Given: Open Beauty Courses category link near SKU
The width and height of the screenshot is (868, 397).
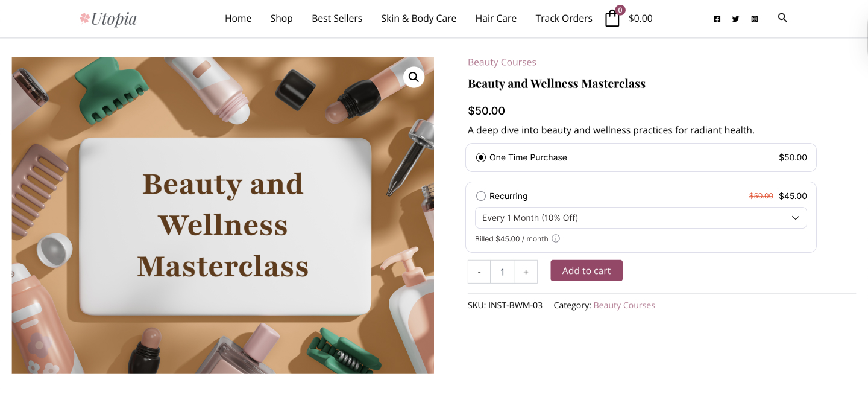Looking at the screenshot, I should [624, 305].
